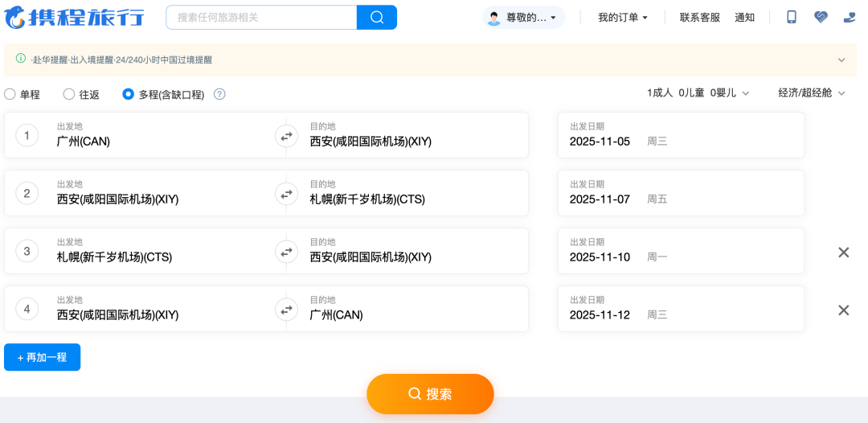Click the travel reminder notice text
The width and height of the screenshot is (868, 423).
(x=122, y=60)
